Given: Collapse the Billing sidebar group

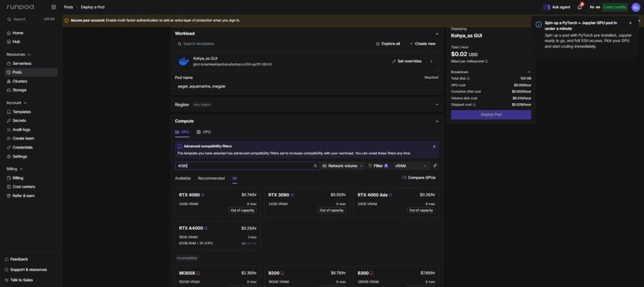Looking at the screenshot, I should pos(15,169).
